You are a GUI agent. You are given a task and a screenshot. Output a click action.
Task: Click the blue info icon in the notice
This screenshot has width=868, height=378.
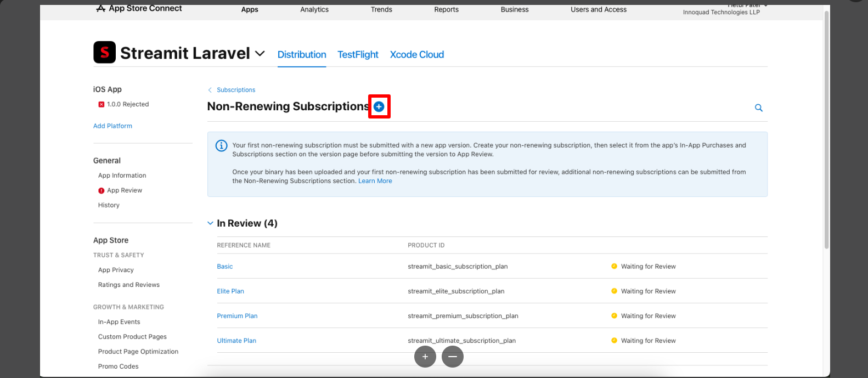click(221, 145)
